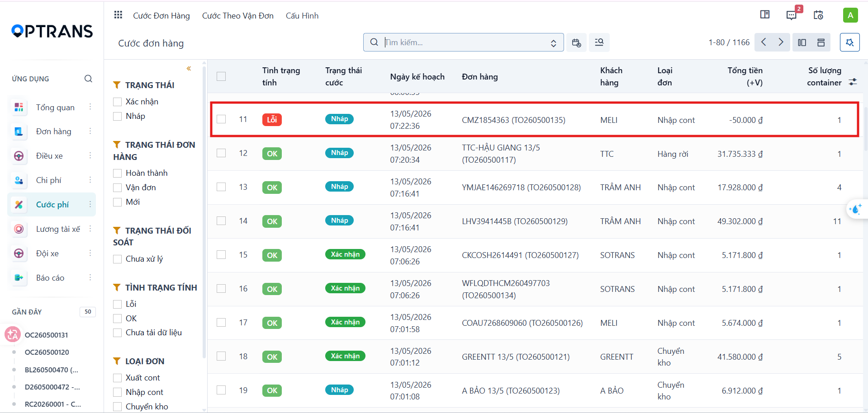868x413 pixels.
Task: Open three-dot menu next to Báo cáo
Action: [90, 277]
